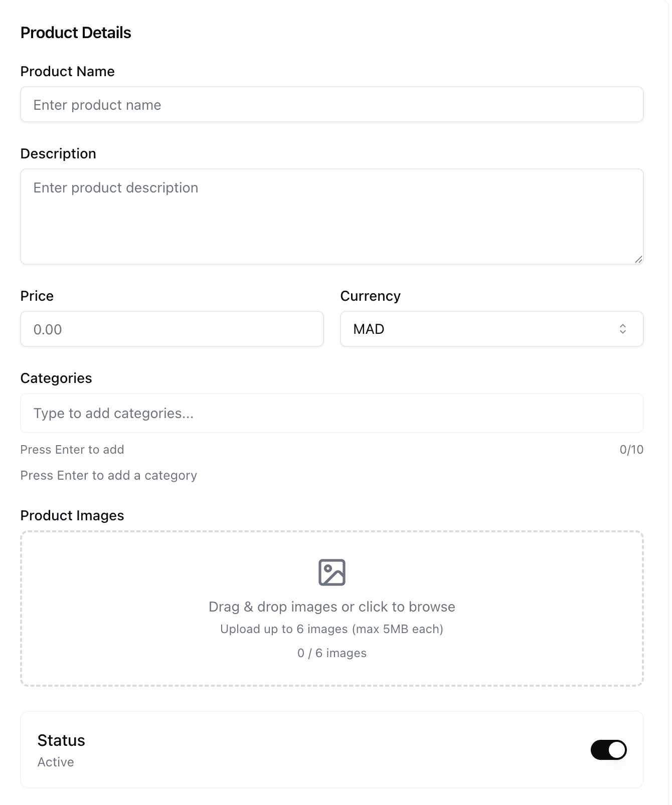
Task: Click the 0/10 category counter
Action: [631, 450]
